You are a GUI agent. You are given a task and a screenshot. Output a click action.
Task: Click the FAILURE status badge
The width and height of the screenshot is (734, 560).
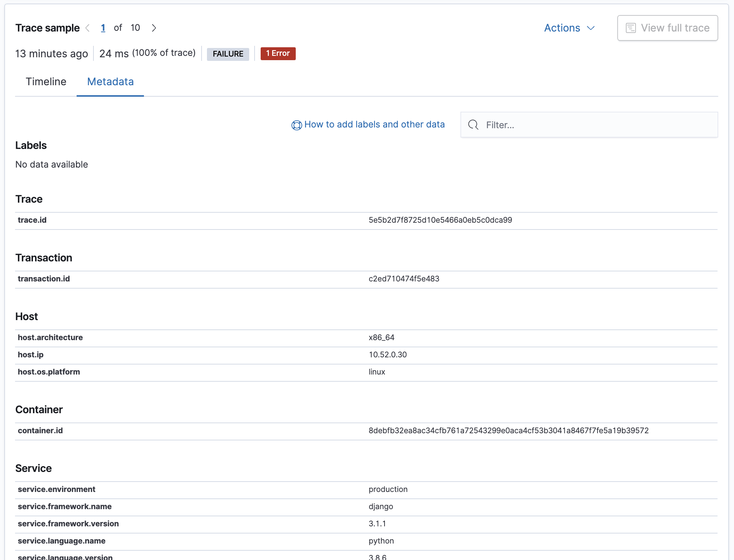228,54
